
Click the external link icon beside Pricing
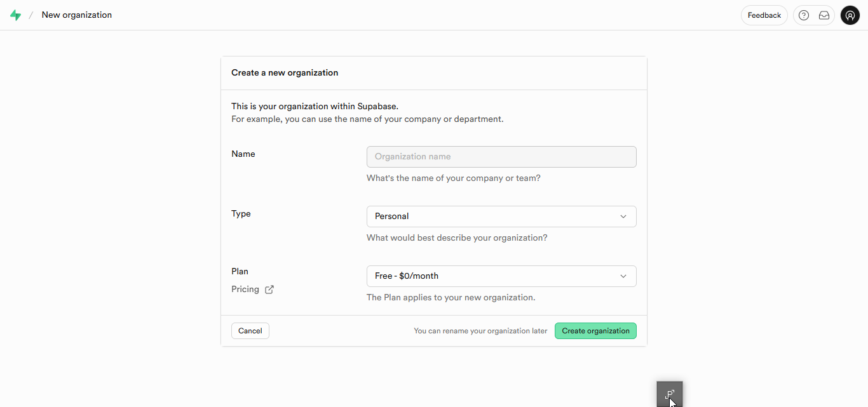(x=269, y=290)
